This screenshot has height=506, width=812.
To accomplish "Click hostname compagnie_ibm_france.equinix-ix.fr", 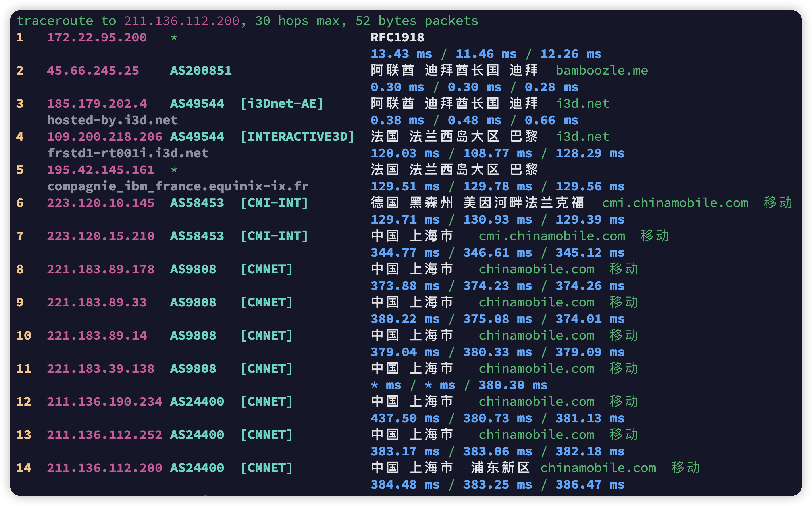I will point(178,186).
